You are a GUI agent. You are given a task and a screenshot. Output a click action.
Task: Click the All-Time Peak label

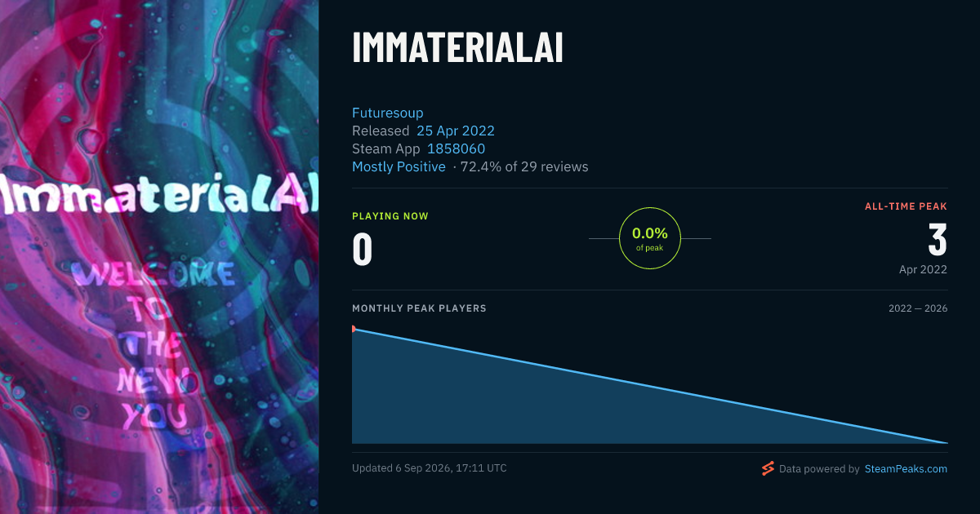906,206
